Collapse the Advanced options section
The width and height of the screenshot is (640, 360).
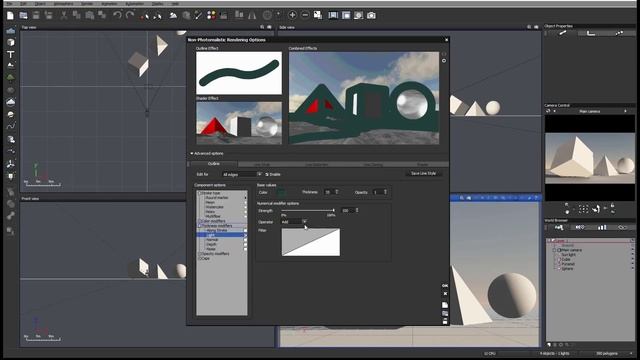pyautogui.click(x=191, y=153)
